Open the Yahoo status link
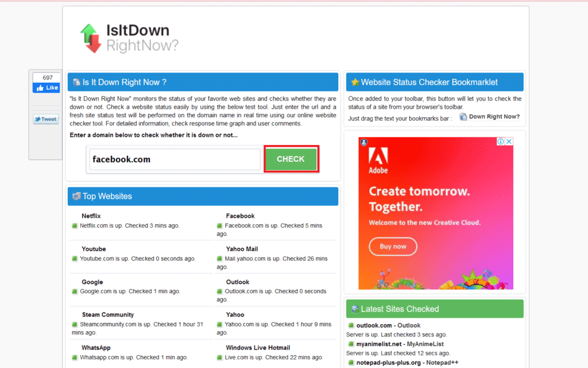 [x=235, y=315]
